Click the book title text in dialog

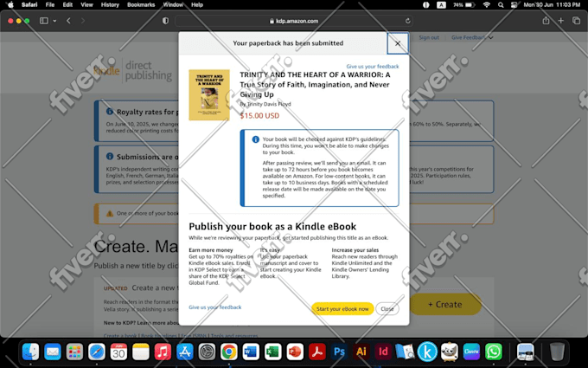(x=315, y=85)
